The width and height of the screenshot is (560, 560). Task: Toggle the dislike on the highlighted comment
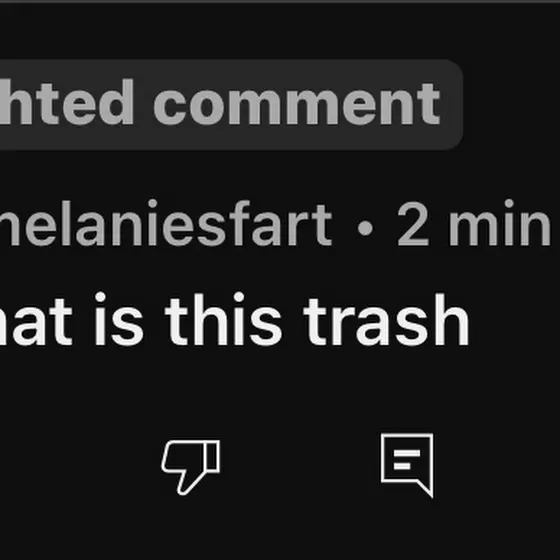pos(191,467)
